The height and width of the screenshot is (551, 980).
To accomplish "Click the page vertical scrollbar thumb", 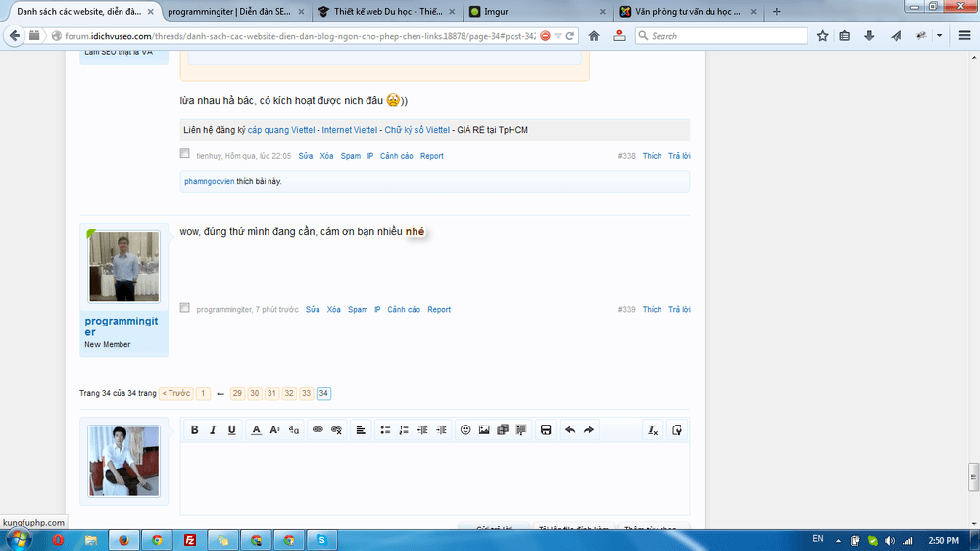I will click(x=974, y=477).
